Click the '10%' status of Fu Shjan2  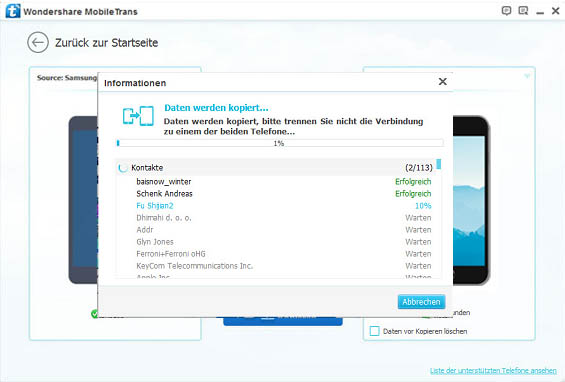(423, 206)
